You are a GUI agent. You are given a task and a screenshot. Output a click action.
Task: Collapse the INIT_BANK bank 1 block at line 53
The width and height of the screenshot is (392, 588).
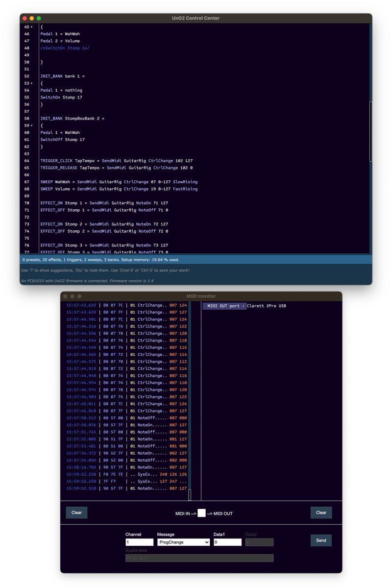32,83
